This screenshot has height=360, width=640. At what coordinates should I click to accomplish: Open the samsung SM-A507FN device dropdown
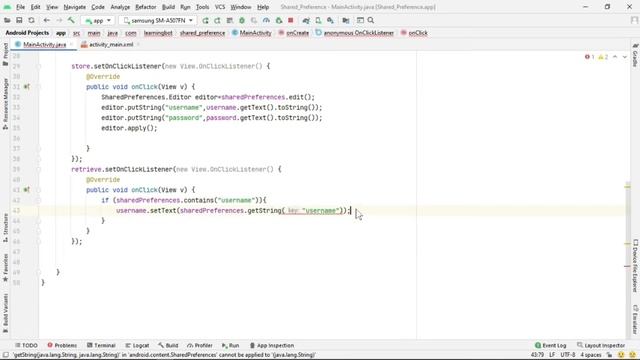tap(158, 20)
